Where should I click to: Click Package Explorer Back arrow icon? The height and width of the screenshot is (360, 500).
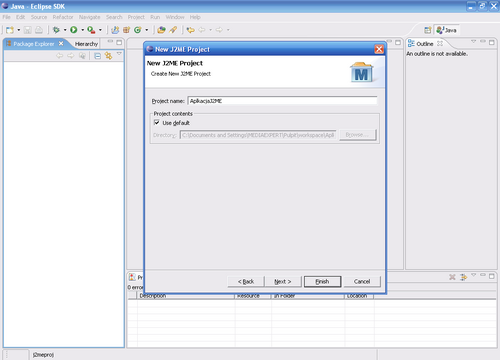pyautogui.click(x=59, y=56)
